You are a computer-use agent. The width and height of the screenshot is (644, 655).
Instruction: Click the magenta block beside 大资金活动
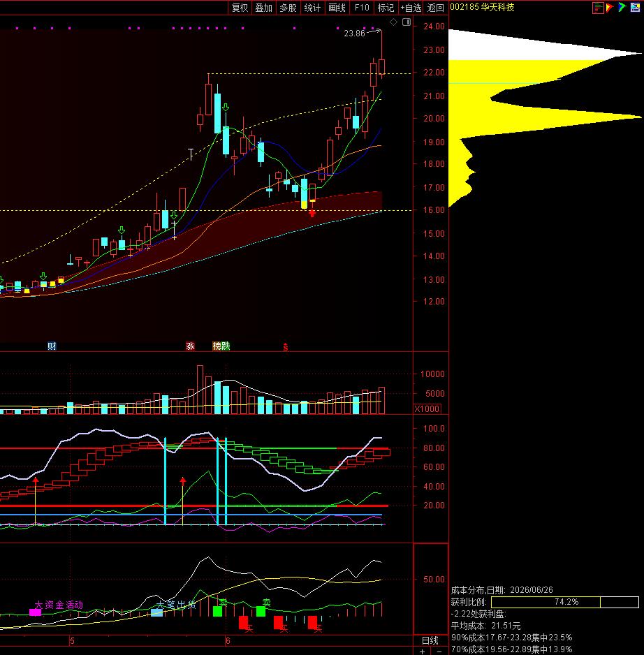pyautogui.click(x=35, y=612)
